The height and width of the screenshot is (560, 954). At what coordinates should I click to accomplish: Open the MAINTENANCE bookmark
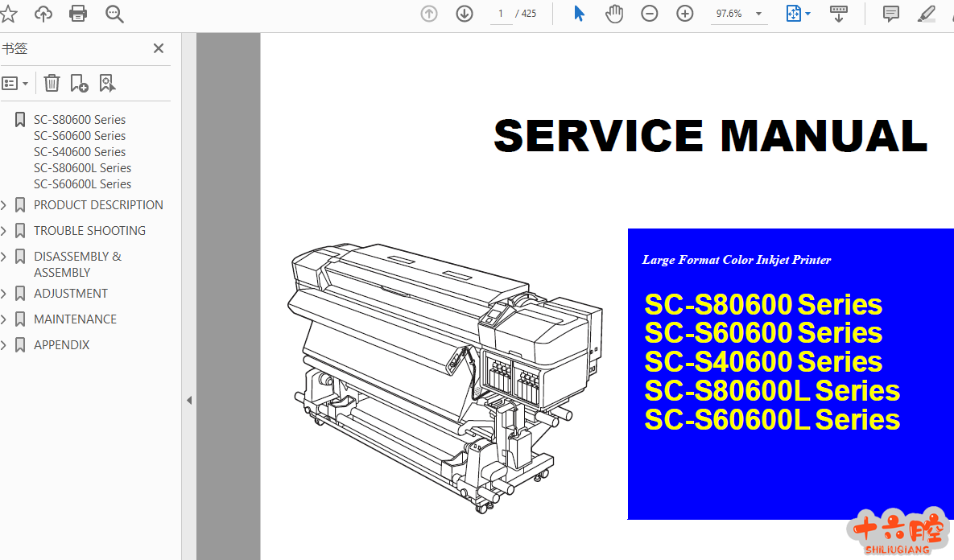[x=75, y=319]
